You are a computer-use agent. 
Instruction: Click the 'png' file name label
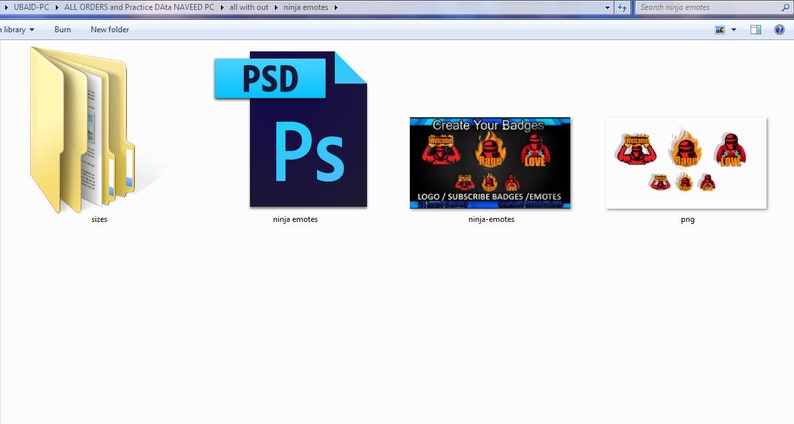pos(687,220)
